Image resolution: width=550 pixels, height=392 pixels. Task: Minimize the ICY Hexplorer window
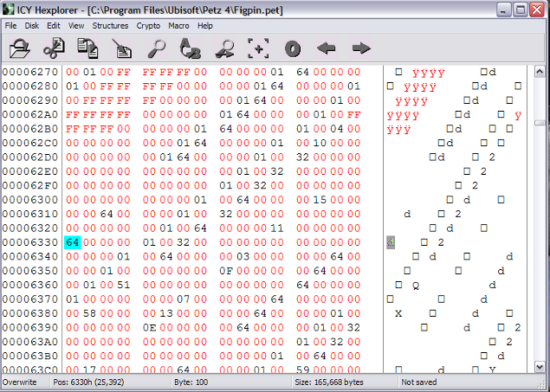coord(503,10)
